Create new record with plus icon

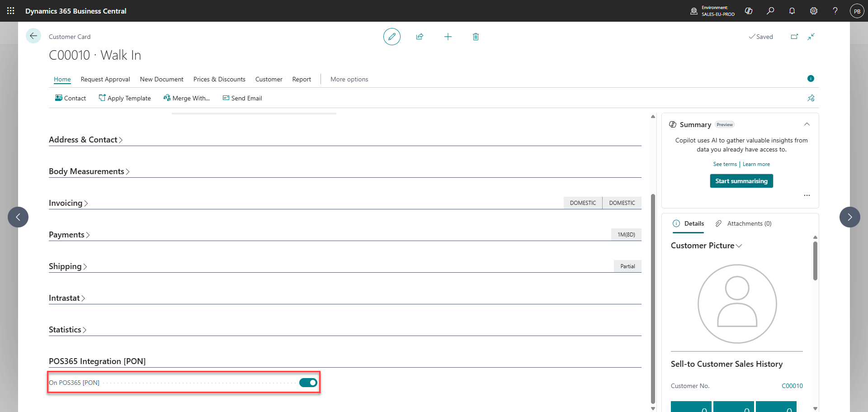click(x=448, y=37)
